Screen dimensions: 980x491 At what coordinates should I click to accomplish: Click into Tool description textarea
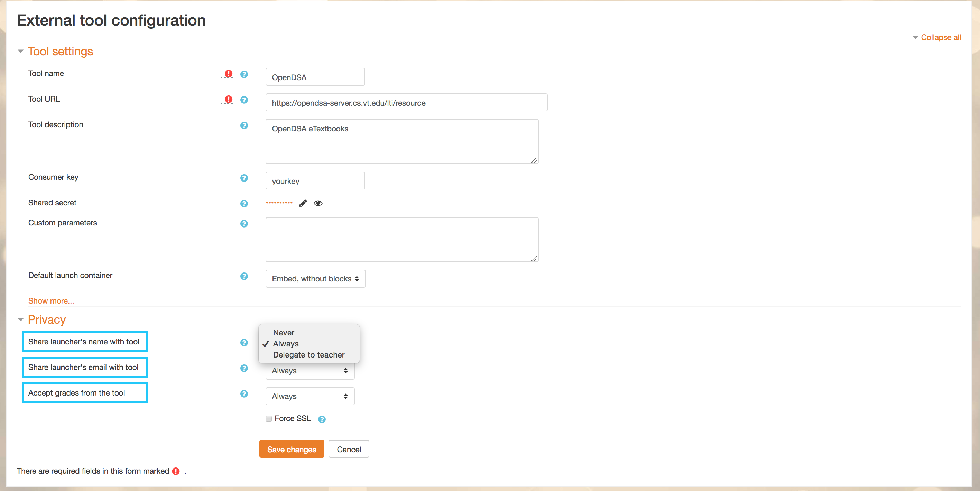pyautogui.click(x=402, y=141)
